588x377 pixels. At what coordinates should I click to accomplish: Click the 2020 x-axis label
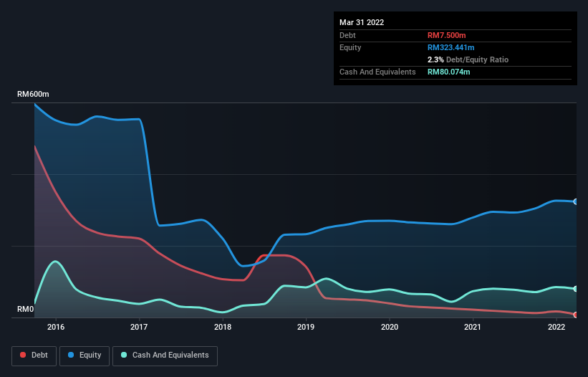pos(390,327)
